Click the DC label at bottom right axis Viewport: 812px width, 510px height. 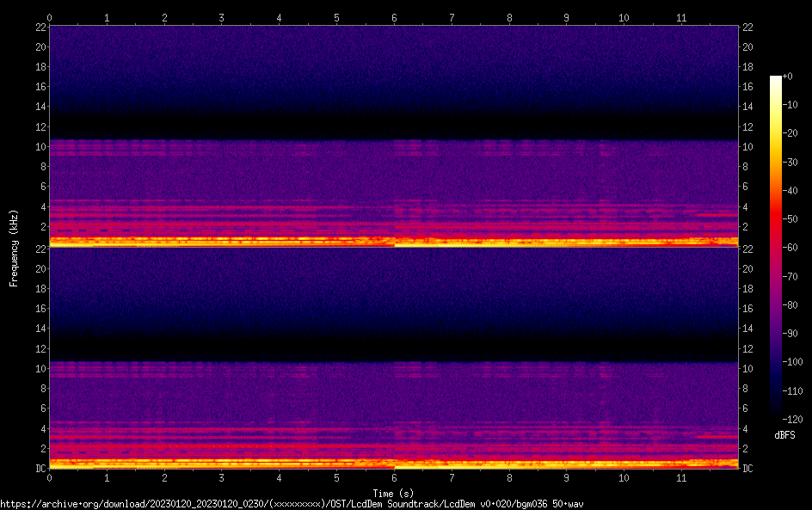point(748,469)
